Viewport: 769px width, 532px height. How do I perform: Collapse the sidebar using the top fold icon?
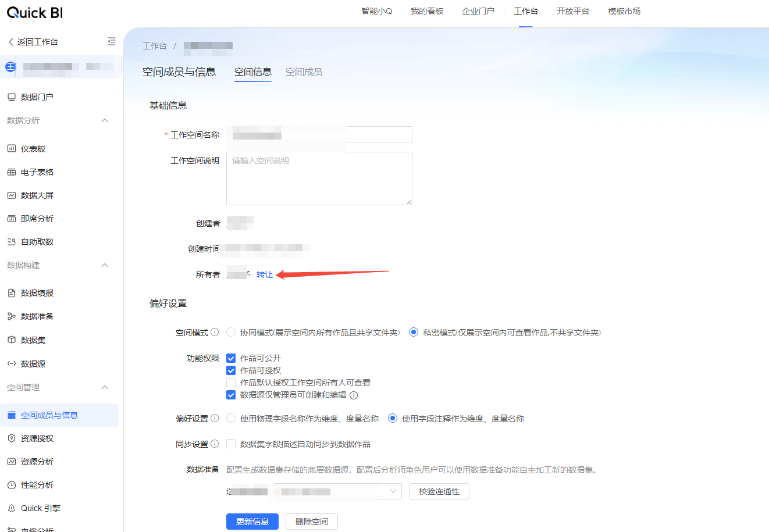point(112,42)
